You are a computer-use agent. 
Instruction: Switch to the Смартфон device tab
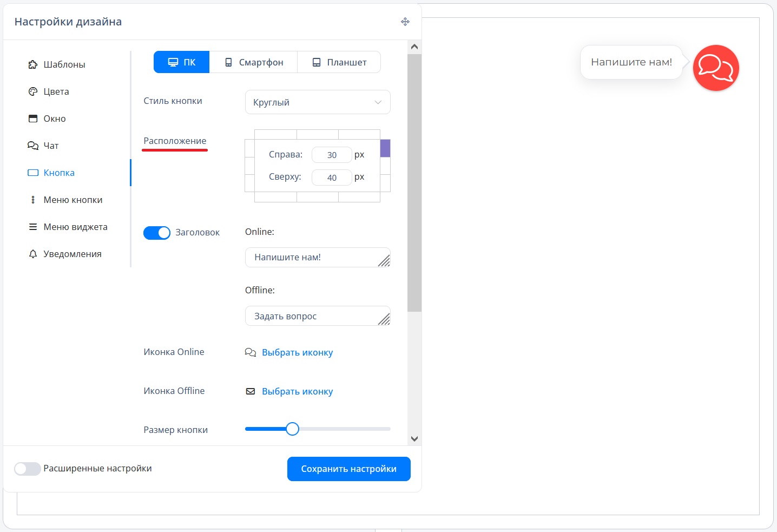(254, 62)
